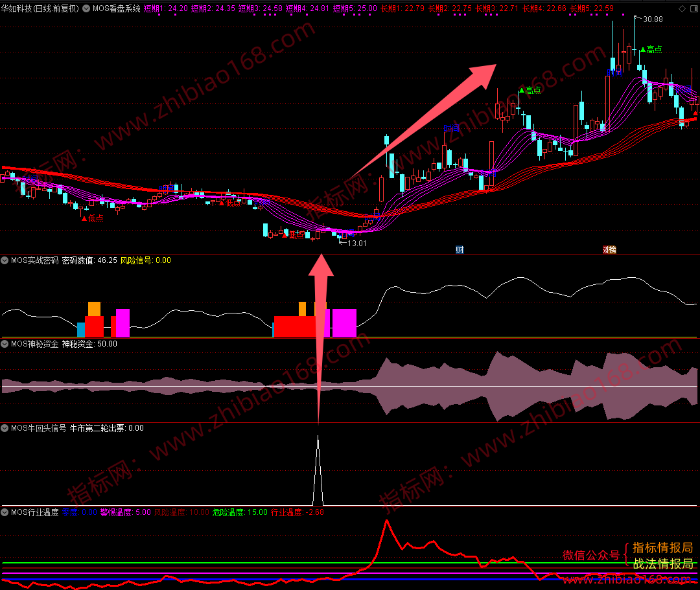Viewport: 700px width, 590px height.
Task: Click the 警惕温度: 5.00 legend entry
Action: (126, 512)
